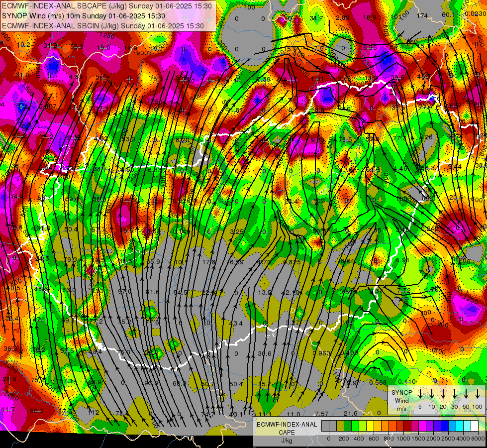Click the 13.5 station value
Viewport: 487px width, 448px height.
(265, 293)
